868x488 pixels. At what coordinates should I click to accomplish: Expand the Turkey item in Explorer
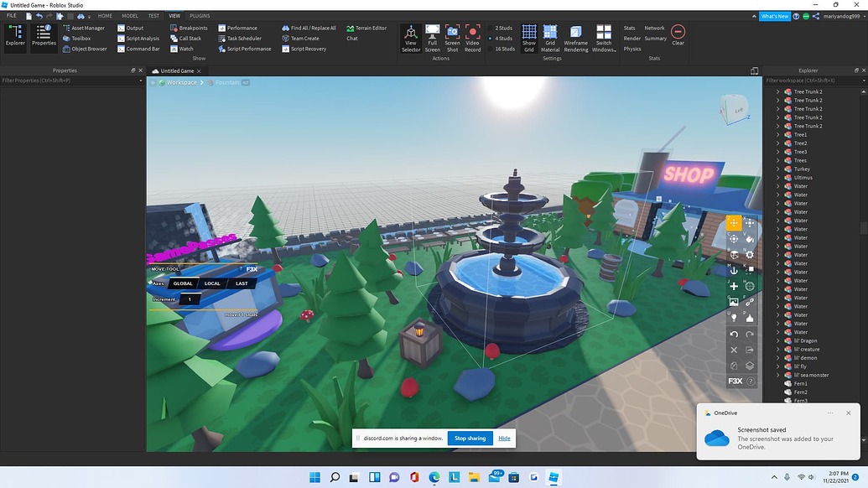pos(778,169)
